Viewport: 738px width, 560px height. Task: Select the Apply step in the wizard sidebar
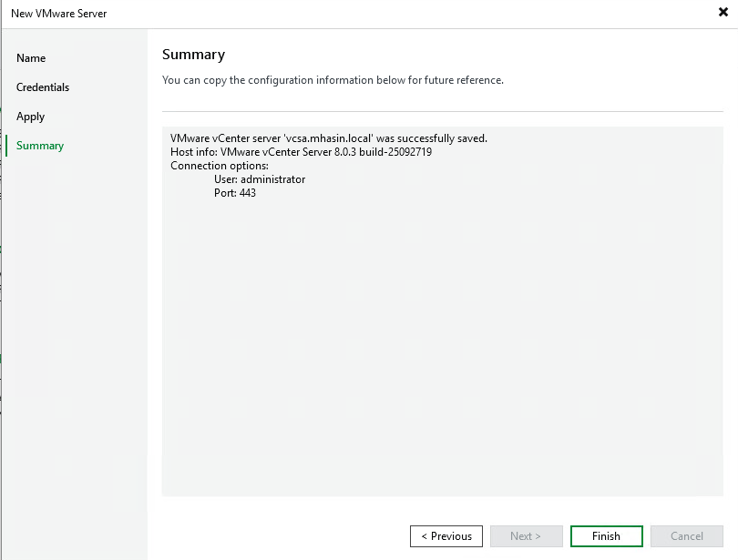tap(30, 116)
